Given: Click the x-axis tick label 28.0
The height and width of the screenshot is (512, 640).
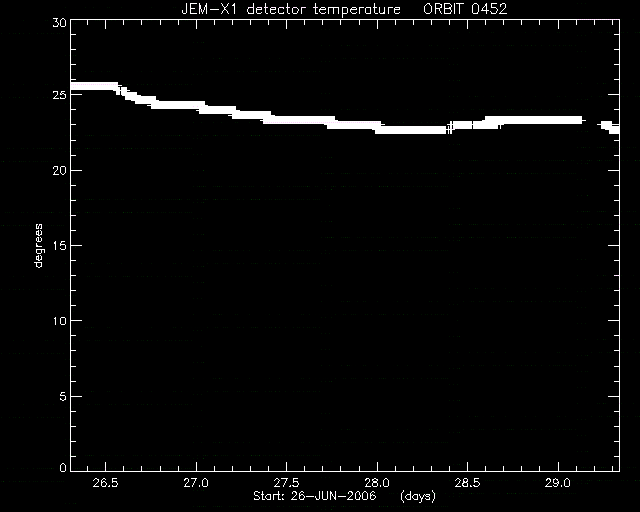Looking at the screenshot, I should (x=377, y=483).
